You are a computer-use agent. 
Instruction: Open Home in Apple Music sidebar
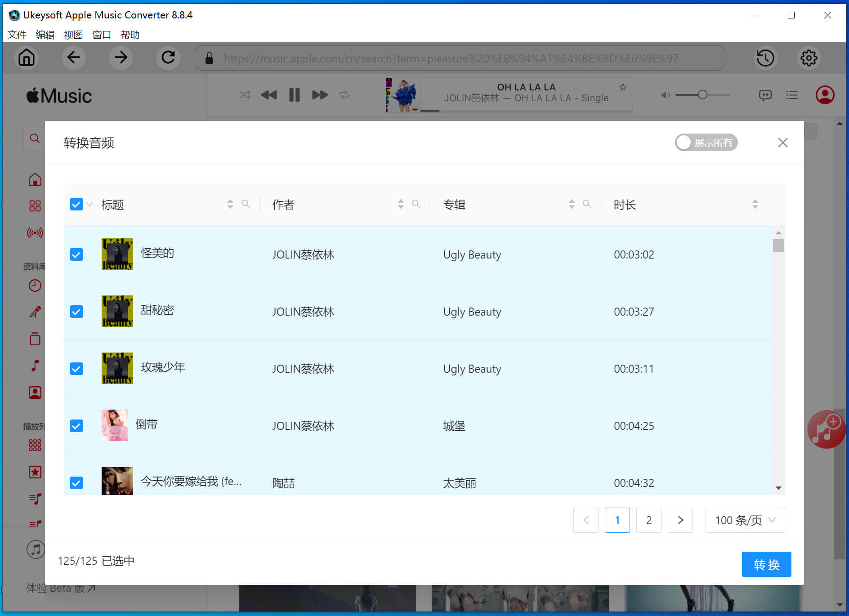pos(35,180)
